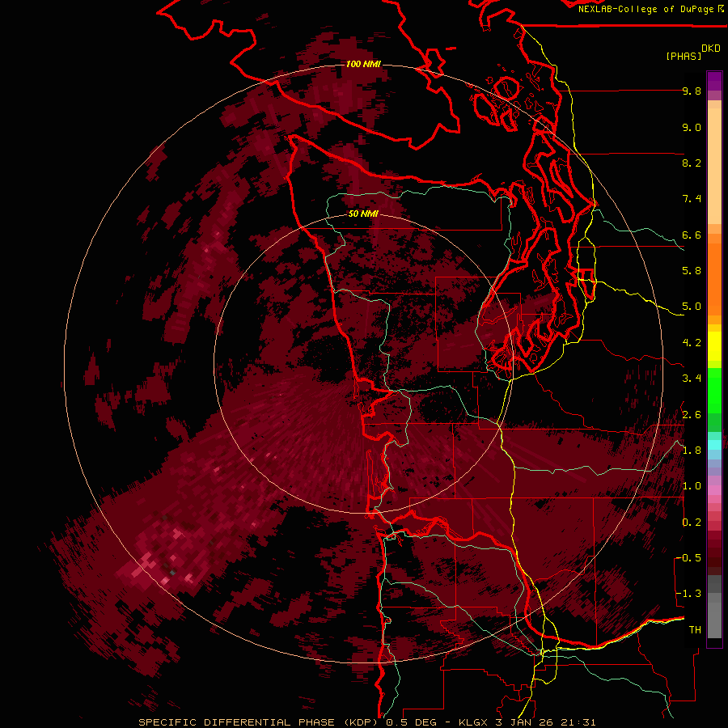Image resolution: width=728 pixels, height=728 pixels.
Task: Click the 1.0 value on the color scale
Action: (x=692, y=486)
